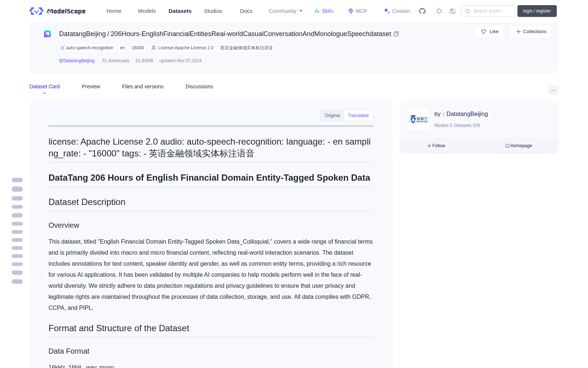Switch language with the translate icon
This screenshot has width=588, height=368.
(x=453, y=11)
